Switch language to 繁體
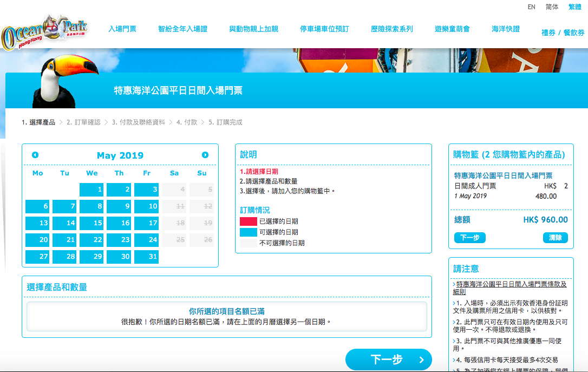The width and height of the screenshot is (588, 372). pos(574,6)
